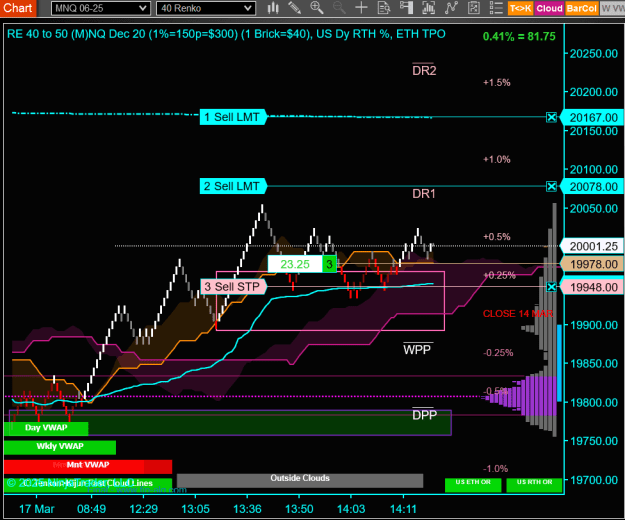This screenshot has height=520, width=625.
Task: Open the 40 Renko interval dropdown
Action: tap(206, 8)
